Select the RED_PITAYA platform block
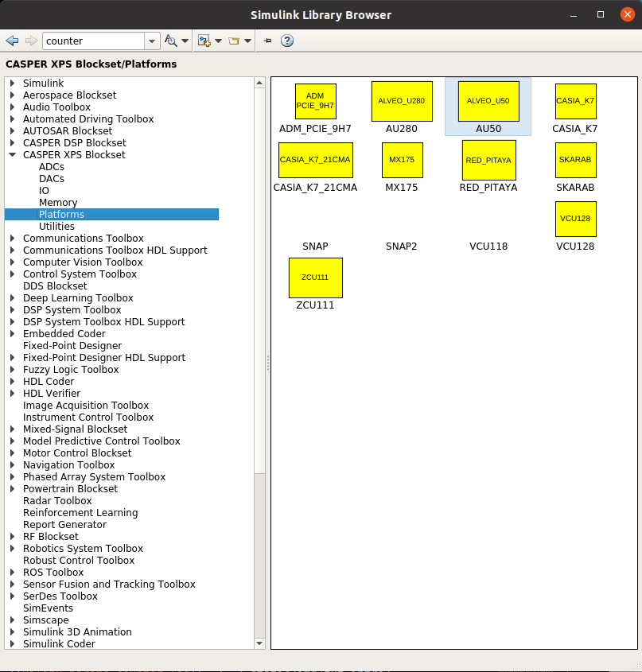This screenshot has height=672, width=642. [489, 161]
